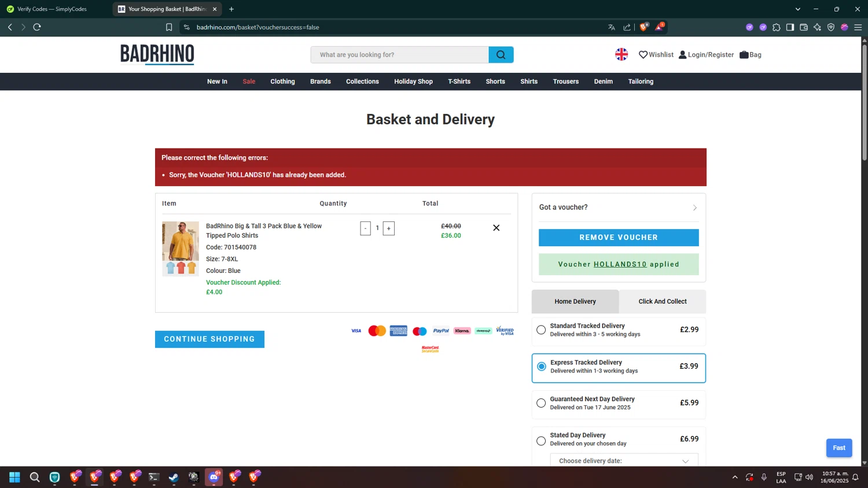This screenshot has height=488, width=868.
Task: Open the Wishlist heart link
Action: [x=656, y=55]
